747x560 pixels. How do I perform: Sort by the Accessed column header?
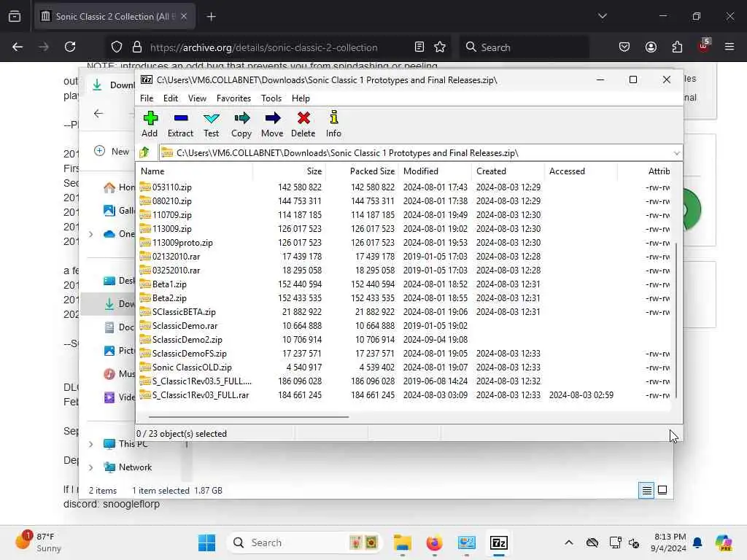coord(581,171)
